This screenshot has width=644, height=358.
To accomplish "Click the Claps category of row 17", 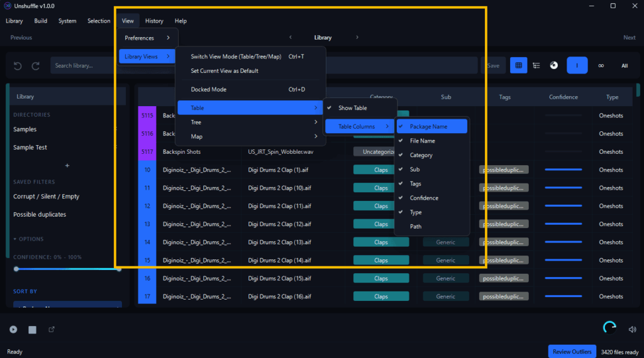I will [x=380, y=296].
